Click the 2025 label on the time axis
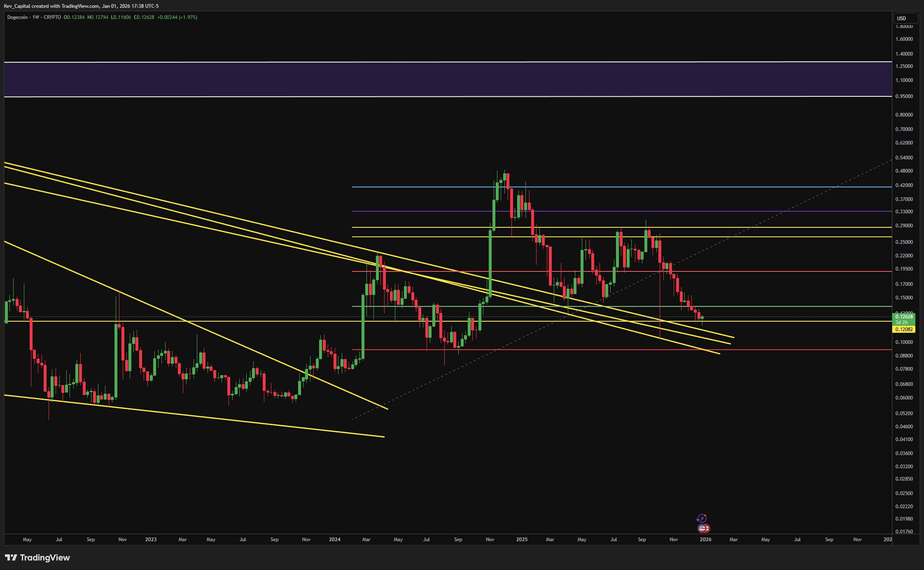 tap(522, 539)
